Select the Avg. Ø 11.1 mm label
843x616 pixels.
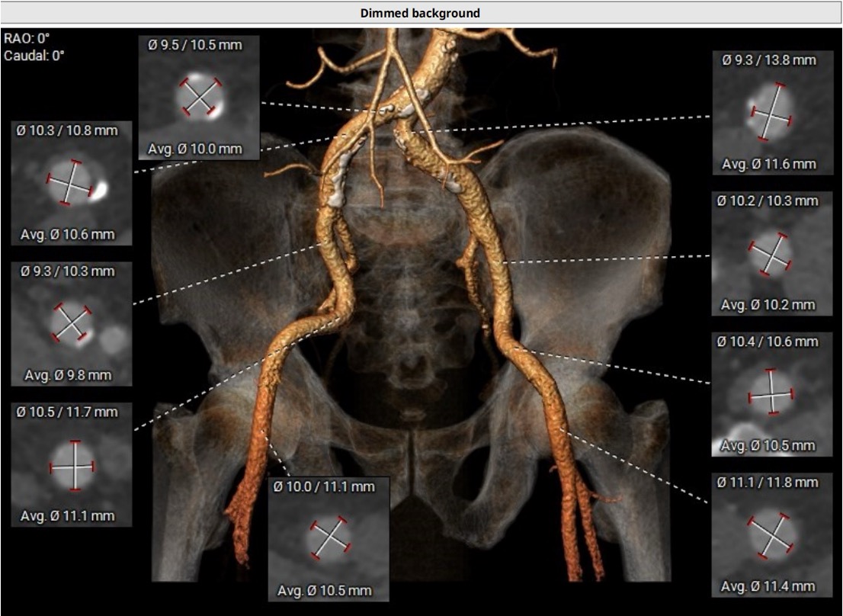click(x=68, y=516)
